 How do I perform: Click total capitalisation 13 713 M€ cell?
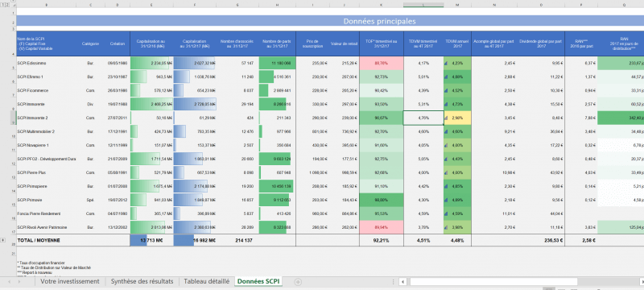pos(152,240)
